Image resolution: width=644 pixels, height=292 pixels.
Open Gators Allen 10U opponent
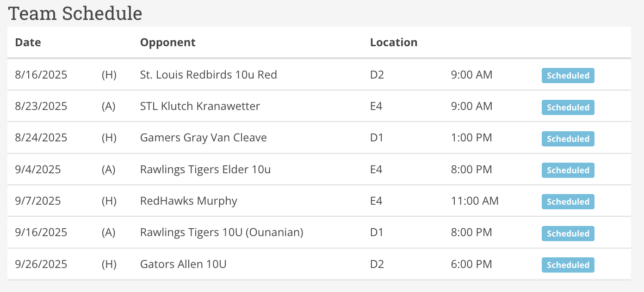(183, 264)
